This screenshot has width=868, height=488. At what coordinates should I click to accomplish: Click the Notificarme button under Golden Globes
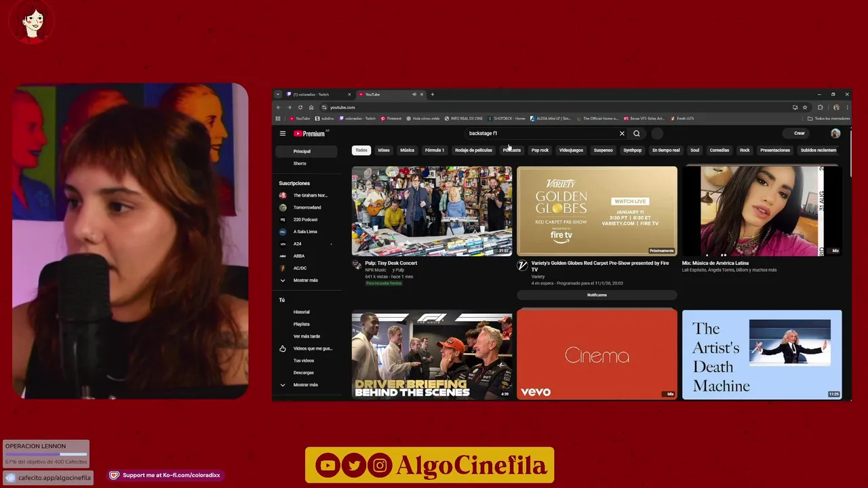597,295
